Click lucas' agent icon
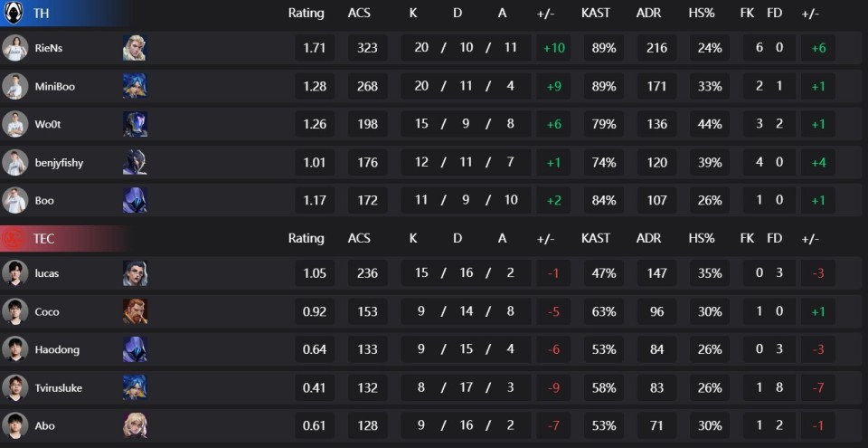The height and width of the screenshot is (448, 868). click(135, 273)
